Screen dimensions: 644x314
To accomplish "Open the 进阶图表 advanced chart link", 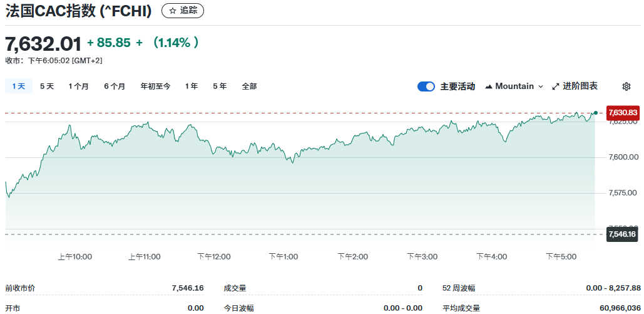I will [x=575, y=86].
